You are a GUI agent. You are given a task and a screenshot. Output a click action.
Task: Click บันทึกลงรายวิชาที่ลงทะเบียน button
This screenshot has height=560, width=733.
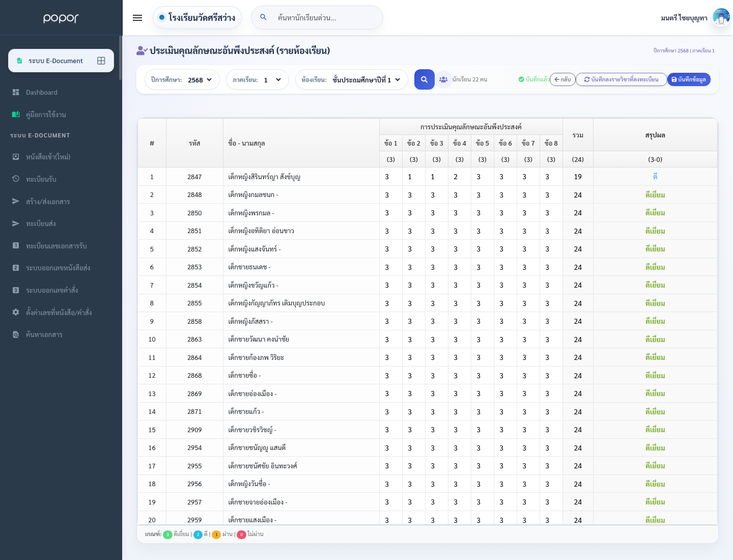[x=622, y=79]
